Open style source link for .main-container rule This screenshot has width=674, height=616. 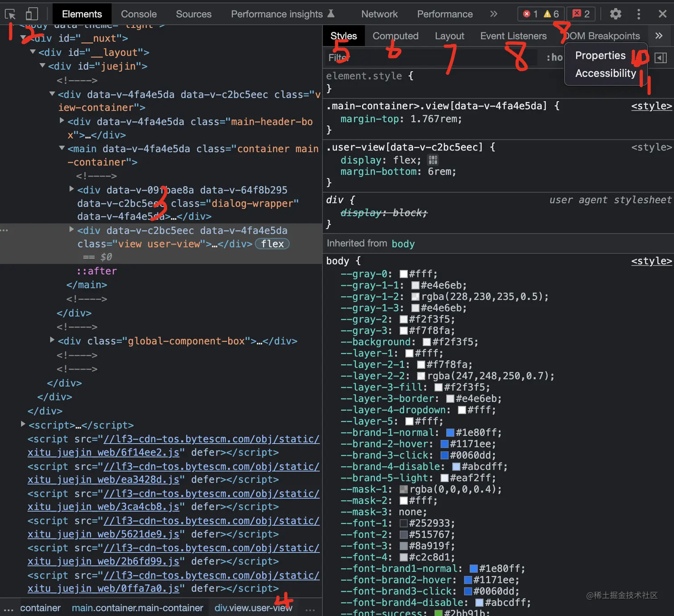pyautogui.click(x=651, y=106)
